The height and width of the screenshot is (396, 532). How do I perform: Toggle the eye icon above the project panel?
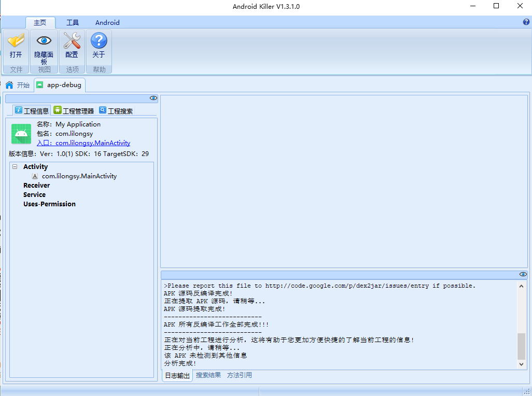click(153, 97)
